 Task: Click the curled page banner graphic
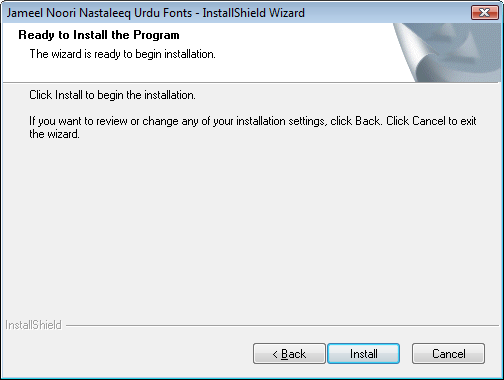(x=447, y=52)
